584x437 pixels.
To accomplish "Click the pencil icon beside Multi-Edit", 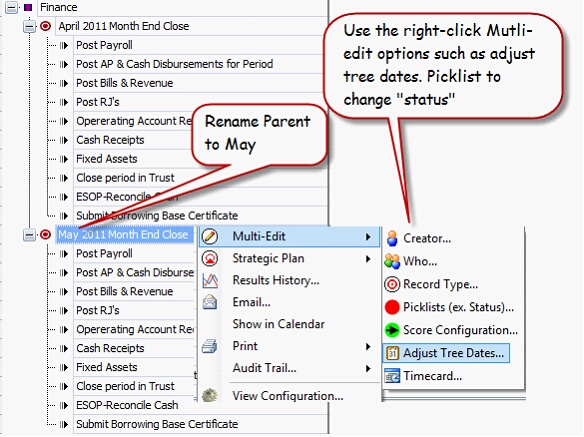I will (210, 236).
